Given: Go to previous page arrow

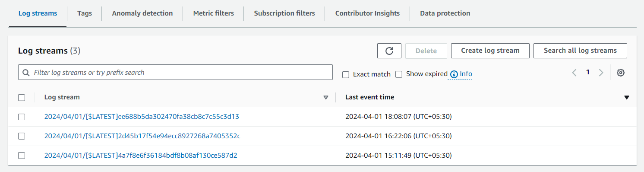Looking at the screenshot, I should [574, 73].
